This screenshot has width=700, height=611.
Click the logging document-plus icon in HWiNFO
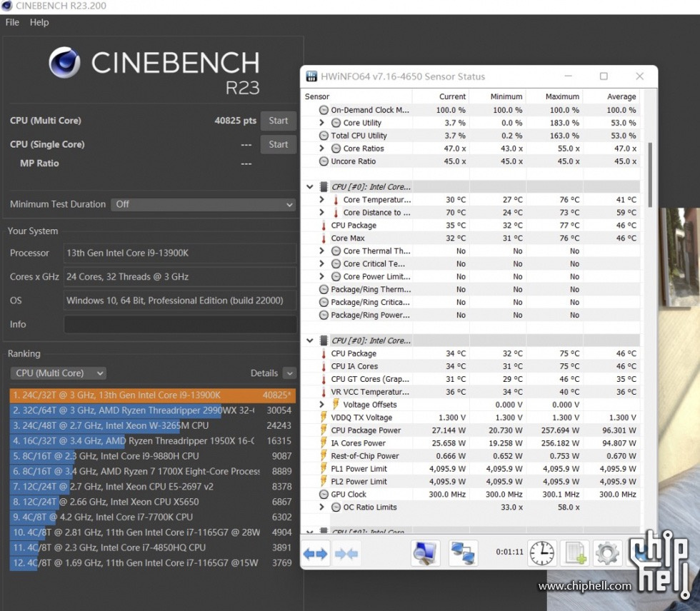point(576,553)
